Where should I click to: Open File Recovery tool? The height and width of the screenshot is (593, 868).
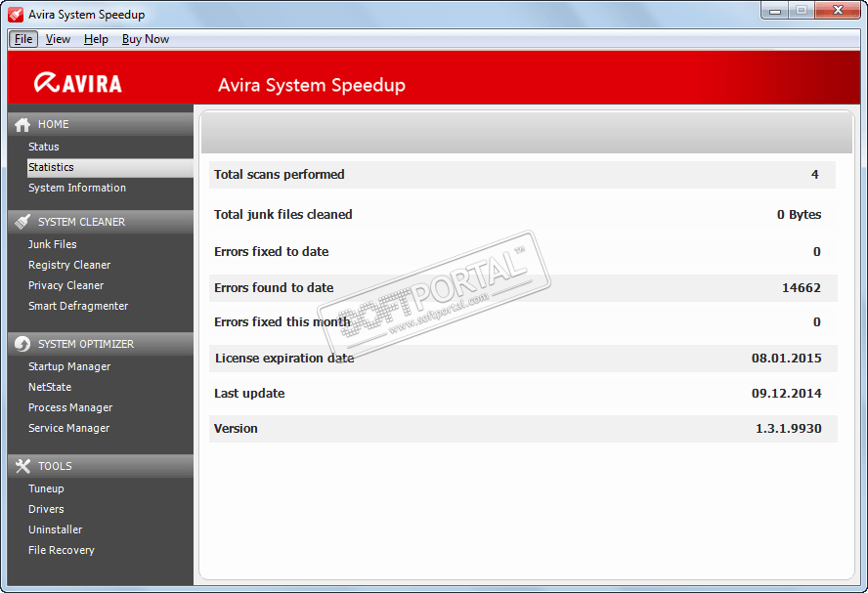click(x=62, y=550)
